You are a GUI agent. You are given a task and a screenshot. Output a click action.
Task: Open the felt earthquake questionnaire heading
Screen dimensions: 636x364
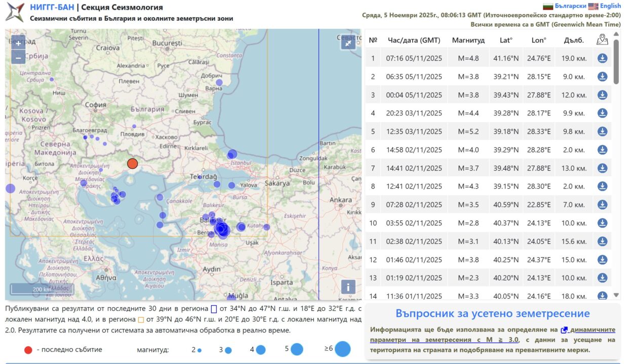pos(492,313)
